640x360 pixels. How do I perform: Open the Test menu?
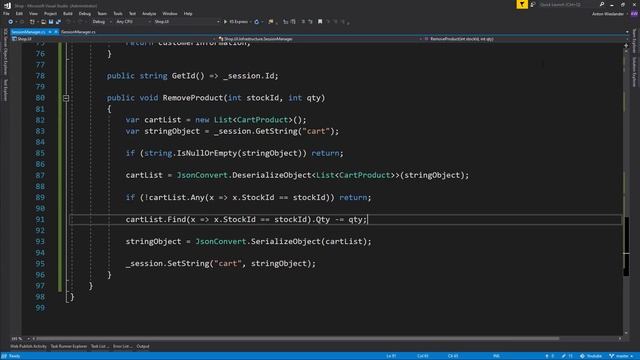[x=132, y=13]
